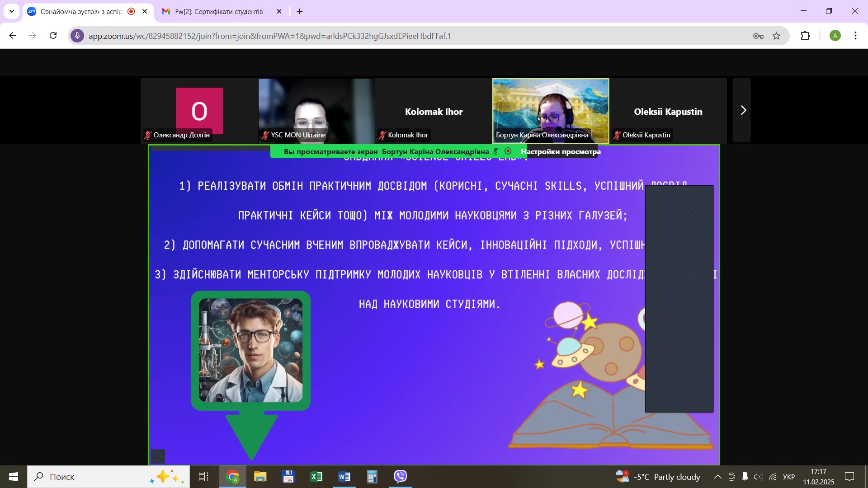The image size is (868, 488).
Task: Show hidden system tray icons
Action: [x=717, y=477]
